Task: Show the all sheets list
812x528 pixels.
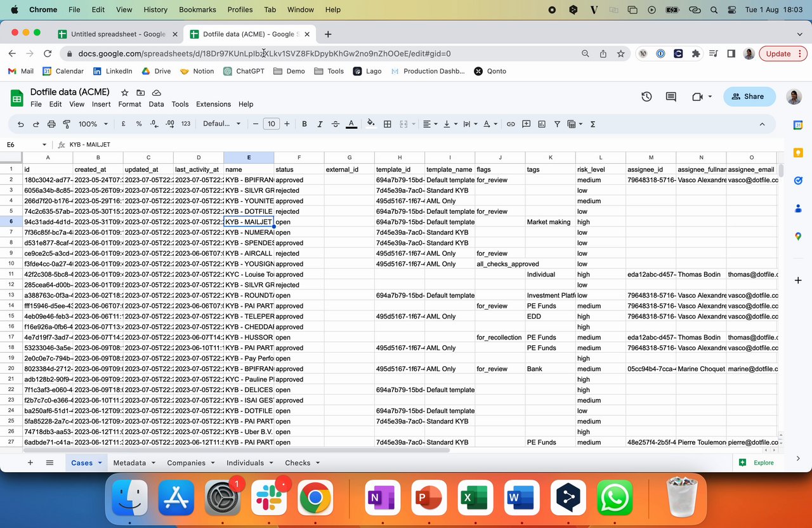Action: (x=49, y=463)
